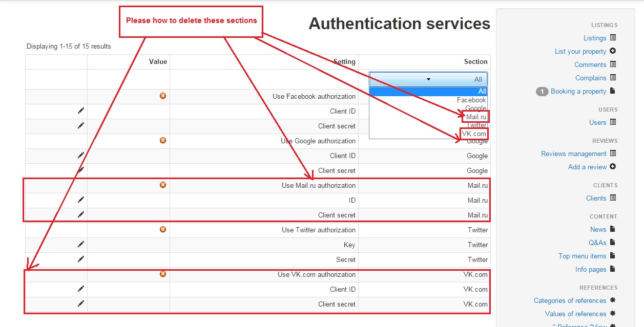Toggle the Mail.ru authorization status icon
The image size is (644, 327).
pos(162,185)
